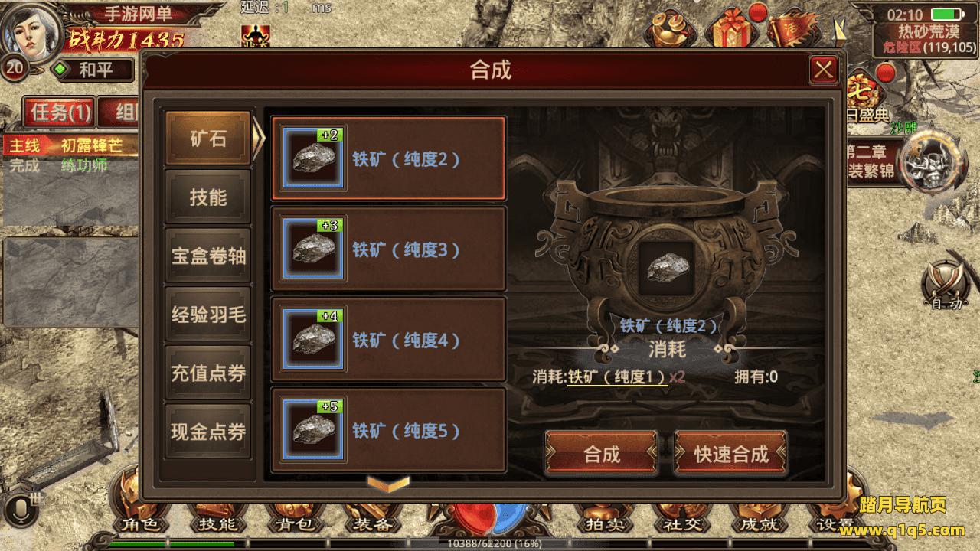Choose the 铁矿（纯度4）ore icon
The height and width of the screenshot is (551, 980).
(x=314, y=339)
